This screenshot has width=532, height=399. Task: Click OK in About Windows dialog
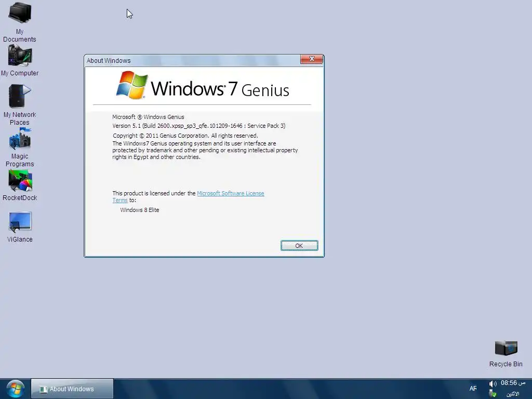pos(299,246)
